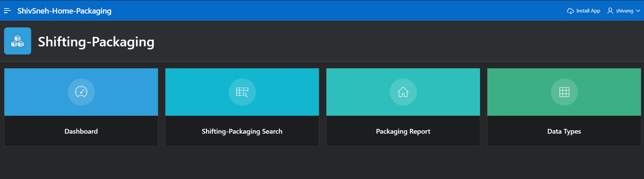Viewport: 644px width, 179px height.
Task: Open the shivang user menu
Action: click(624, 11)
